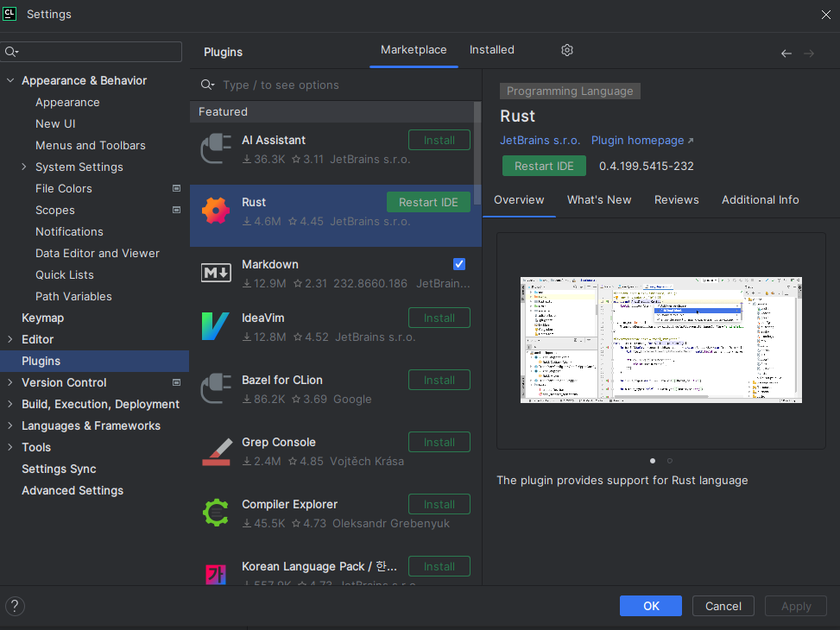Open the What's New tab
Screen dimensions: 840x630
pos(599,200)
